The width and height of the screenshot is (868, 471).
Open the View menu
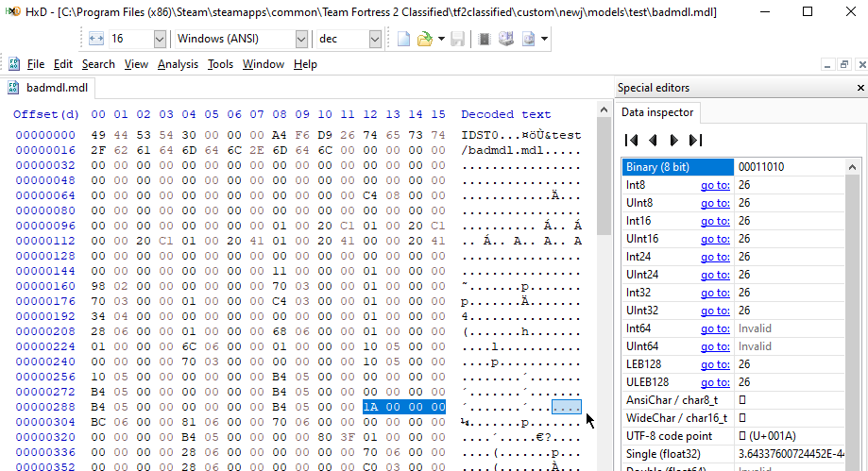pyautogui.click(x=136, y=64)
